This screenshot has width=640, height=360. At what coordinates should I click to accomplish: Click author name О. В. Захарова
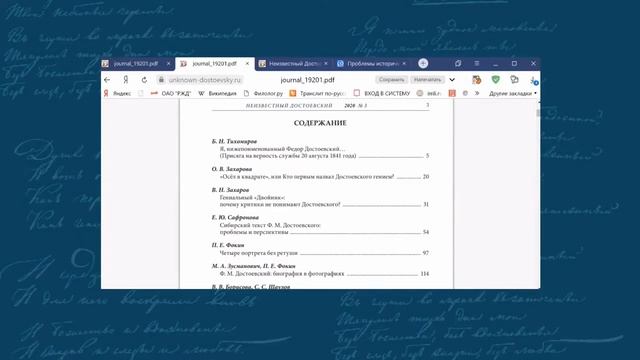click(x=232, y=169)
